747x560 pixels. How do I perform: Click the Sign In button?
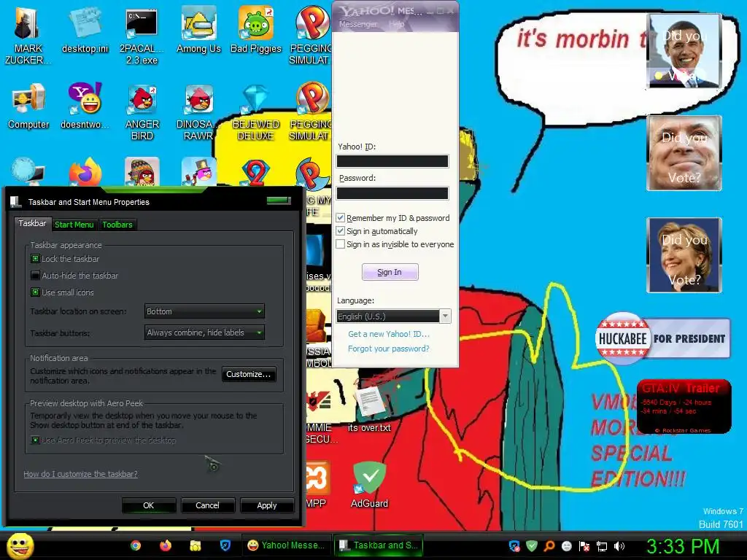[x=390, y=272]
